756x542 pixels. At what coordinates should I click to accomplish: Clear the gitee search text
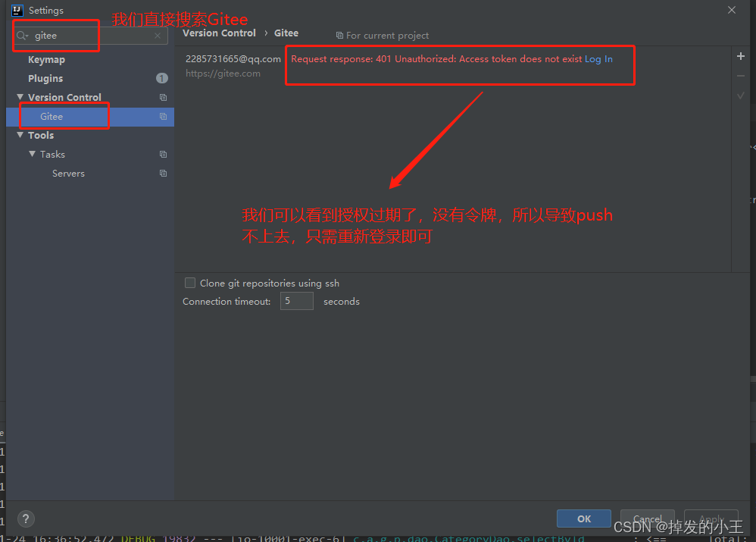tap(158, 36)
